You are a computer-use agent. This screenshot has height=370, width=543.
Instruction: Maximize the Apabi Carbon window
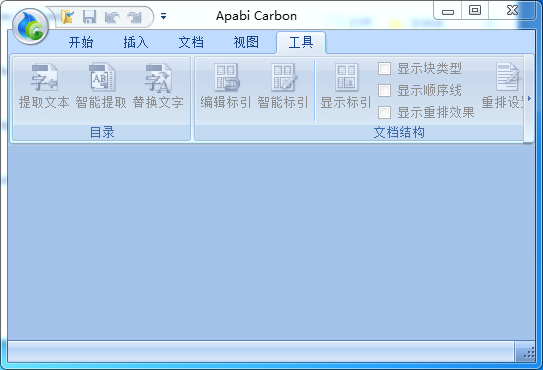[x=475, y=10]
